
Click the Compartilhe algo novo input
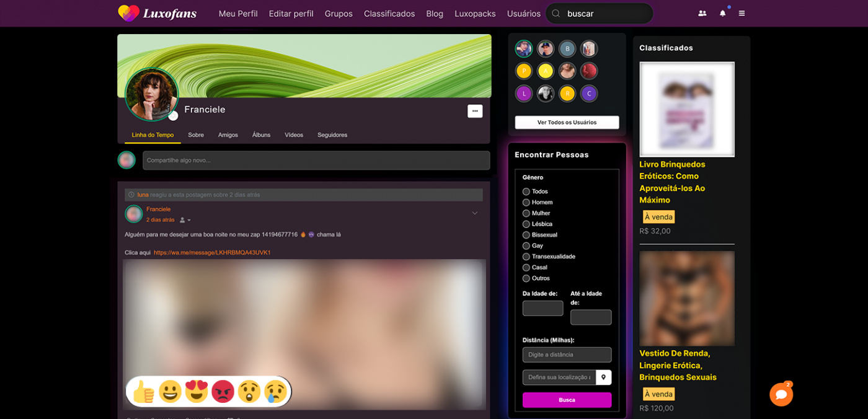[316, 161]
